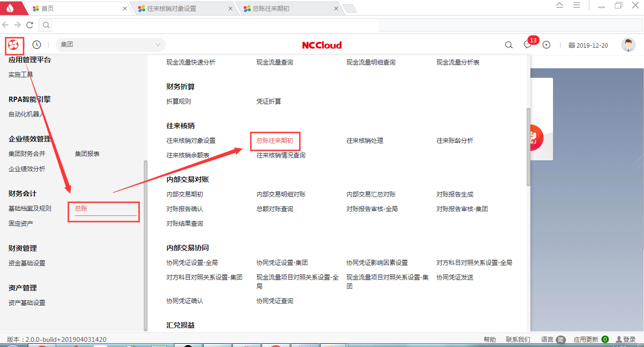Open the user avatar profile icon
The width and height of the screenshot is (644, 347).
click(628, 45)
